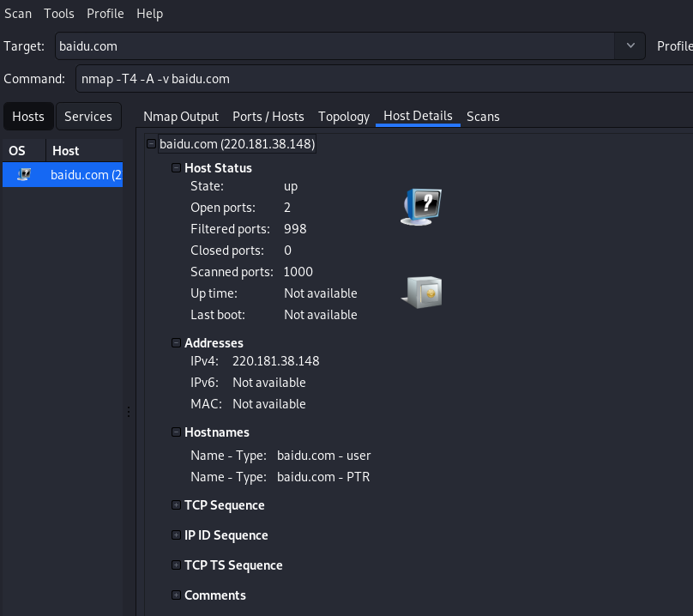
Task: Collapse the Host Status section
Action: pyautogui.click(x=176, y=167)
